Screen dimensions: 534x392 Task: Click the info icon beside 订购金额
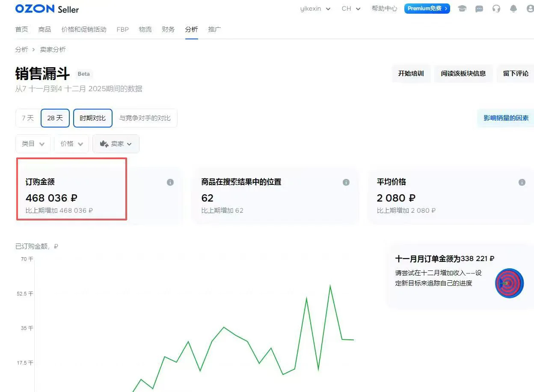pos(170,182)
